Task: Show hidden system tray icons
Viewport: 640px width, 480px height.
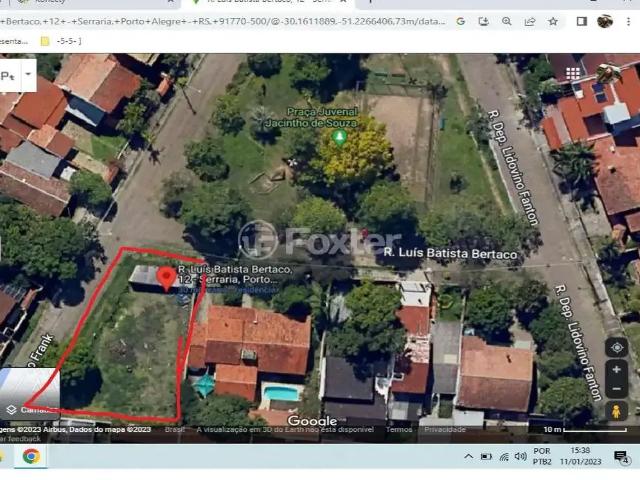Action: (x=469, y=456)
